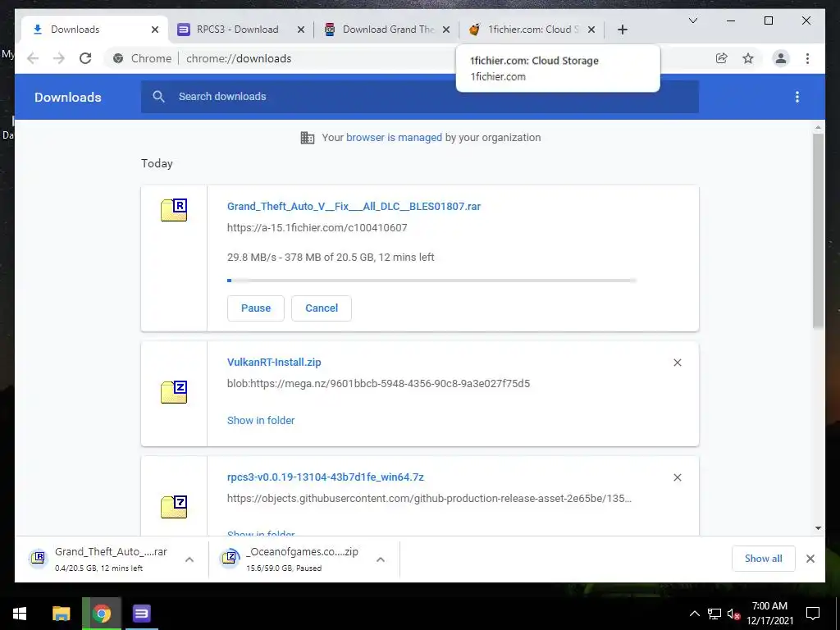Image resolution: width=840 pixels, height=630 pixels.
Task: Remove rpcs3 7z entry from the list
Action: (x=677, y=477)
